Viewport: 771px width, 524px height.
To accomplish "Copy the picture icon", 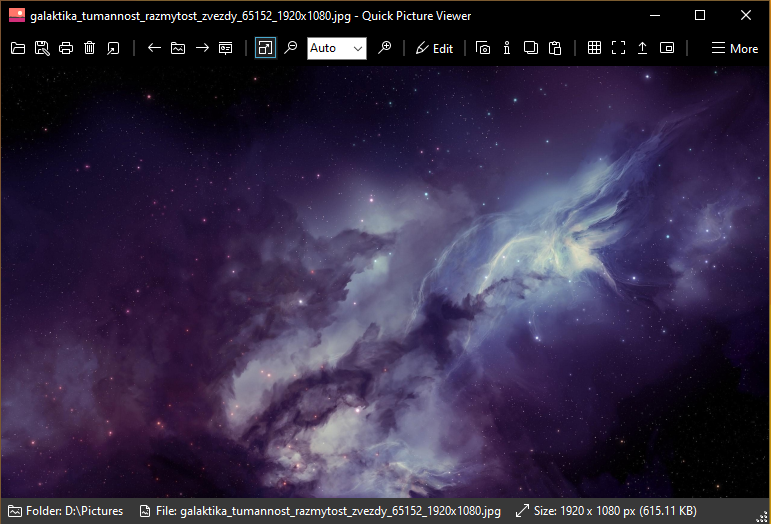I will tap(531, 48).
